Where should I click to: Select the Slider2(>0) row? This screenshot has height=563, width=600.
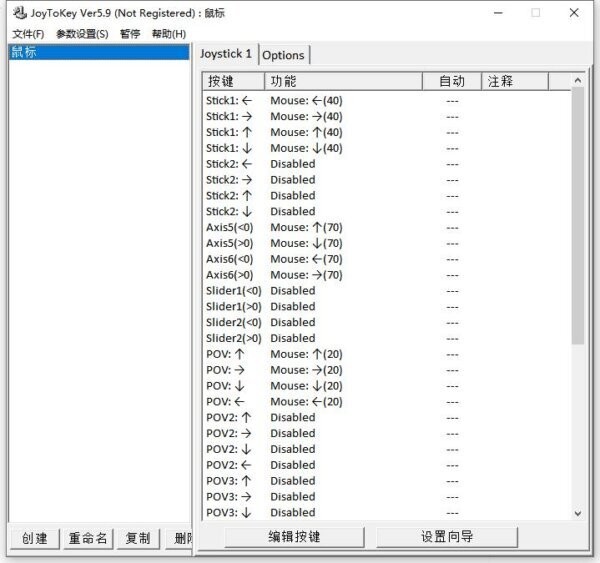(x=386, y=338)
